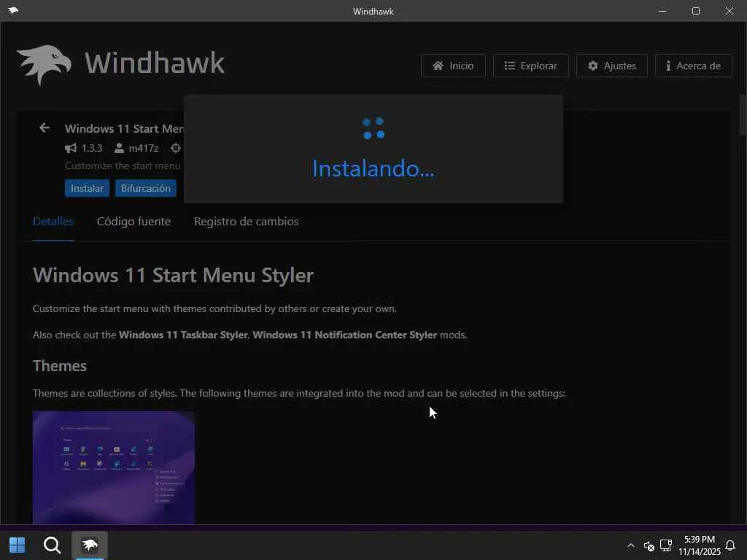This screenshot has height=560, width=747.
Task: Click the Windhawk taskbar app icon
Action: (x=90, y=545)
